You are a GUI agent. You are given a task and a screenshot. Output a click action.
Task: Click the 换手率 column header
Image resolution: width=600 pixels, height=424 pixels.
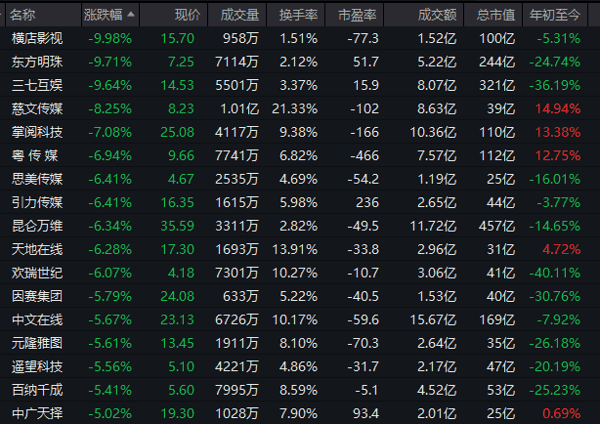coord(296,15)
